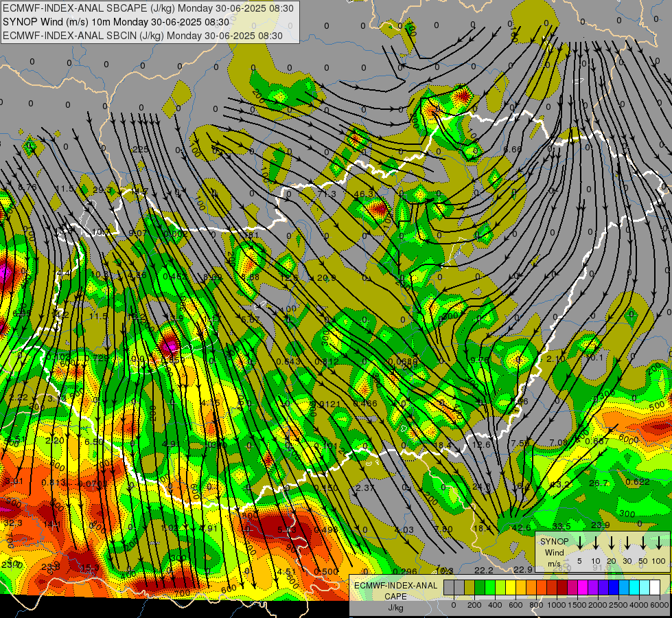This screenshot has width=672, height=618.
Task: Pick the white 6000 J/kg legend swatch
Action: [x=654, y=587]
